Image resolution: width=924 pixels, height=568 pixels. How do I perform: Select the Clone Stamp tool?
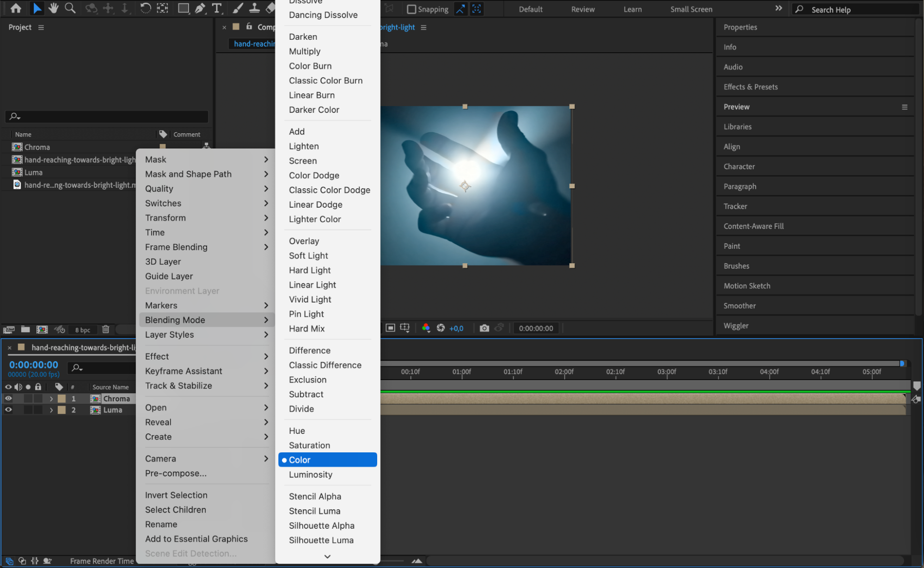click(x=254, y=8)
